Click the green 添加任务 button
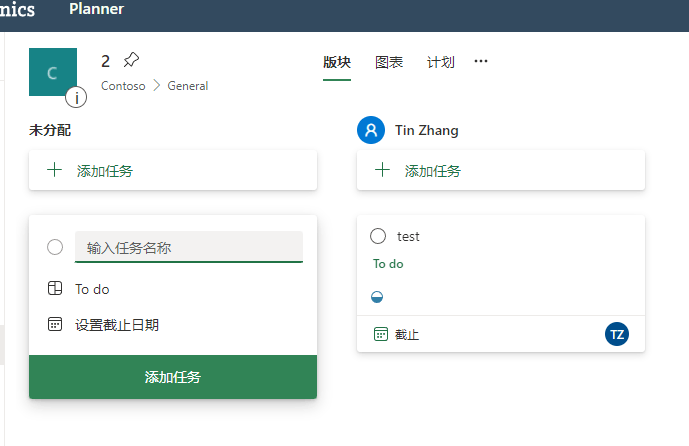The width and height of the screenshot is (689, 446). pos(173,377)
